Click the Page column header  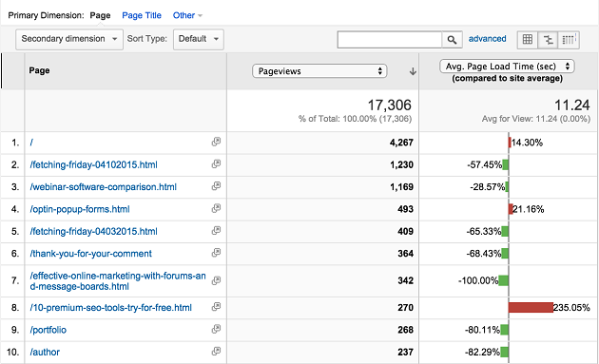point(39,70)
